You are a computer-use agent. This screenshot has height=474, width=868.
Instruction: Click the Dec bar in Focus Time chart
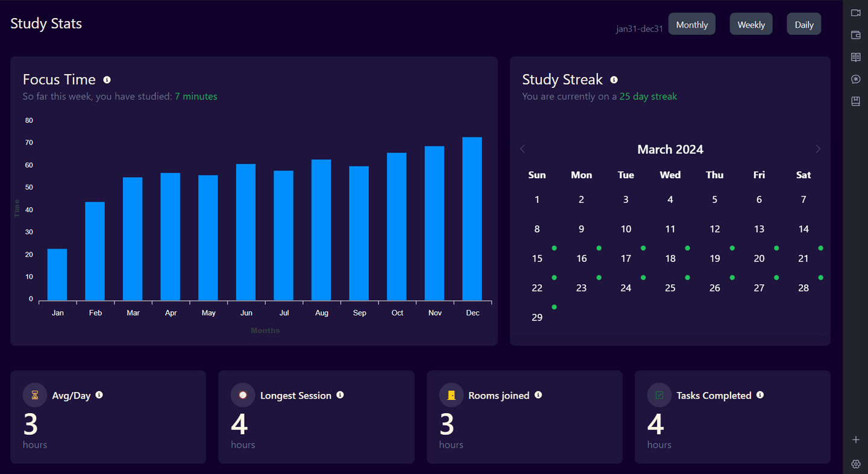tap(472, 219)
